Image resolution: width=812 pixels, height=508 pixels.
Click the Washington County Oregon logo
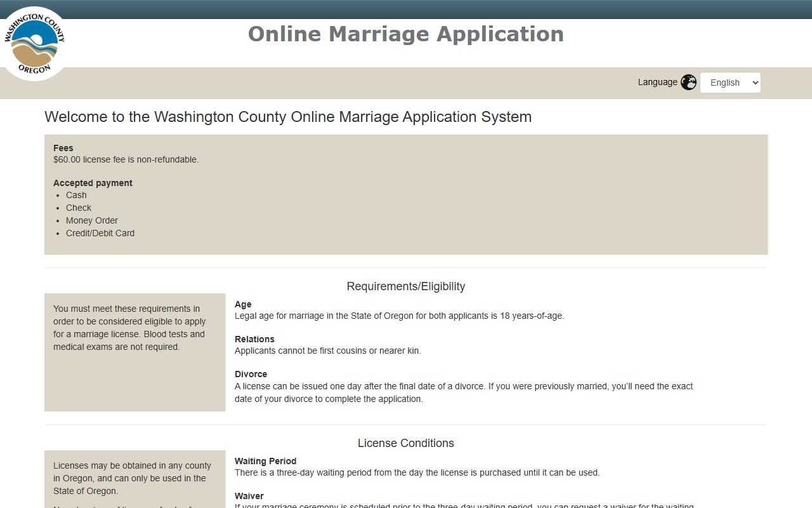point(34,43)
